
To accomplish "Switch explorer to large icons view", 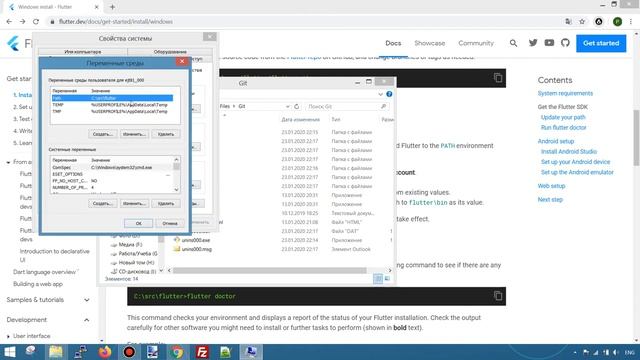I will tap(387, 278).
